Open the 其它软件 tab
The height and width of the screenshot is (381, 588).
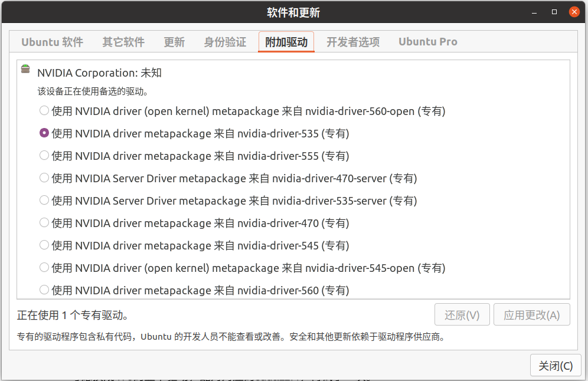point(123,42)
